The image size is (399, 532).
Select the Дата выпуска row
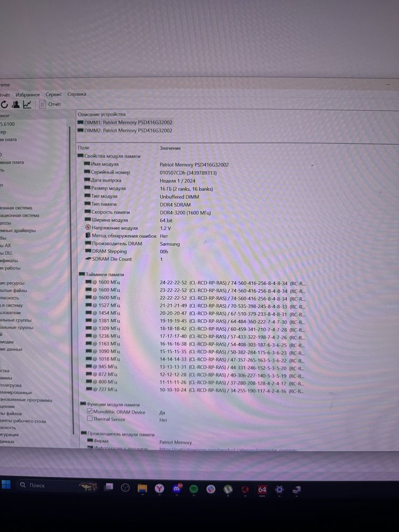[x=140, y=180]
